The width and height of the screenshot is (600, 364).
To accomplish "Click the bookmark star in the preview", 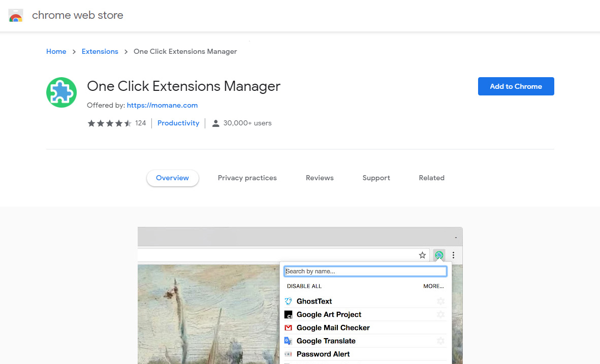I will point(422,255).
